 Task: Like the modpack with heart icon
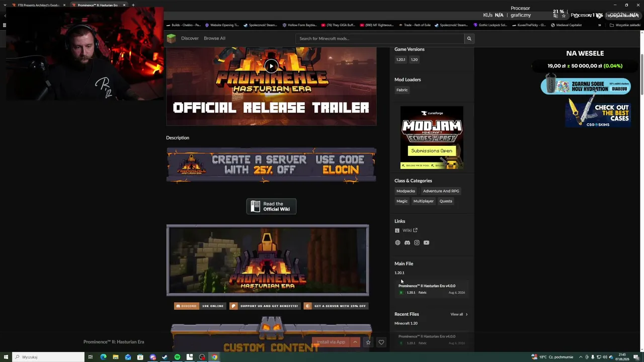(x=381, y=342)
